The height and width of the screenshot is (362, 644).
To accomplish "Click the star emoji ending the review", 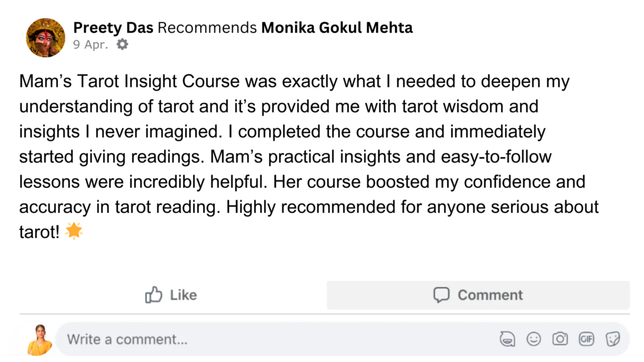I will click(x=74, y=232).
